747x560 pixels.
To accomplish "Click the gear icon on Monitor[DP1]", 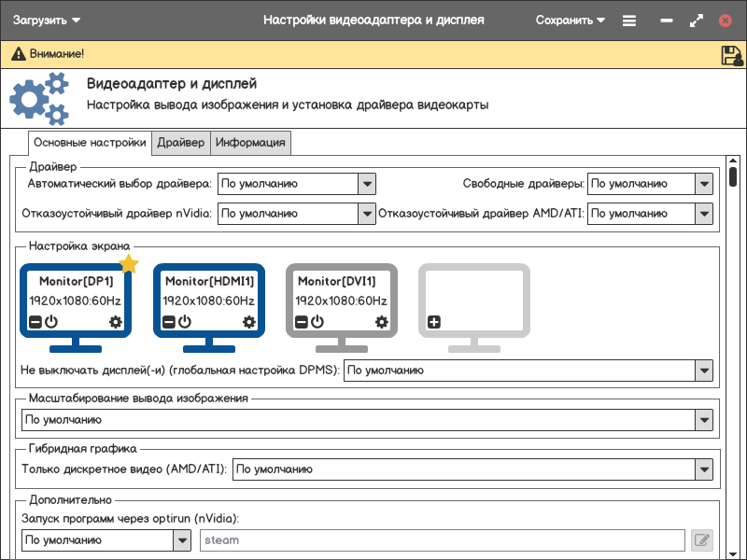I will coord(116,322).
